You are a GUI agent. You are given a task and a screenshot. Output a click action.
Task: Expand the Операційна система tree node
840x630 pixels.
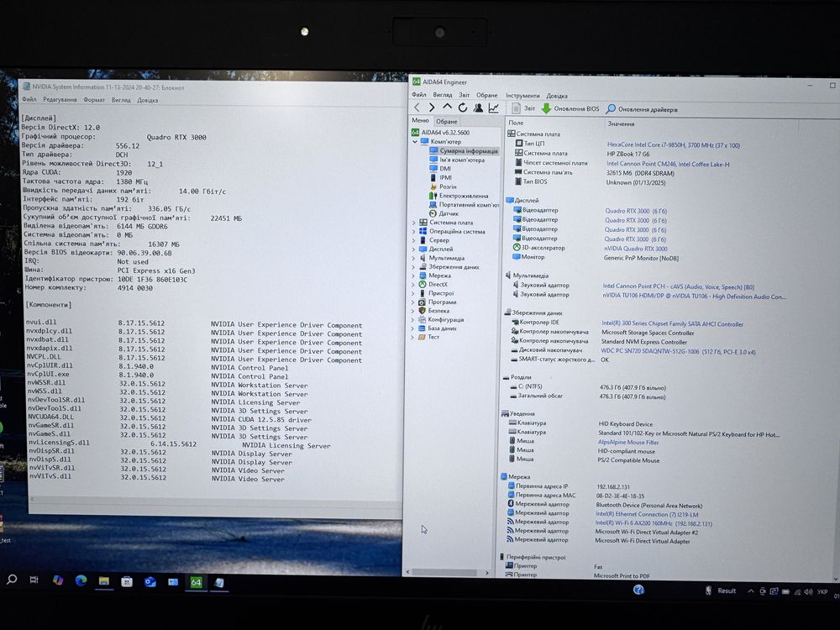413,232
